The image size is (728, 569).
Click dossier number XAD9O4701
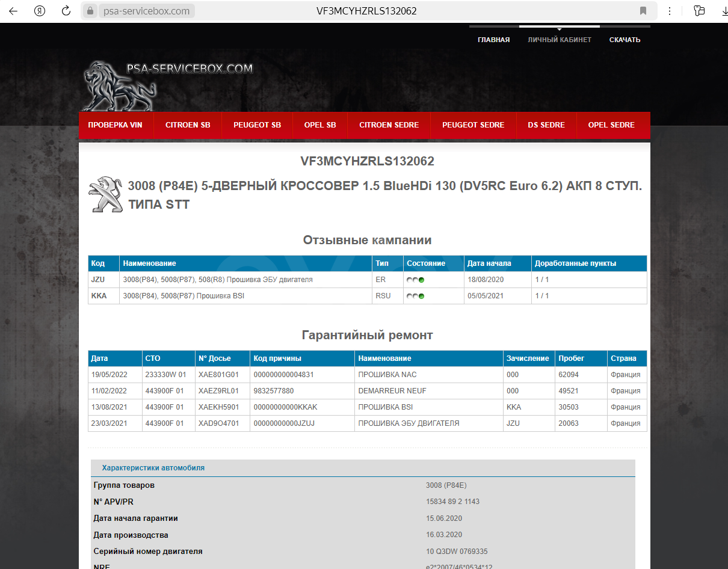pos(218,423)
